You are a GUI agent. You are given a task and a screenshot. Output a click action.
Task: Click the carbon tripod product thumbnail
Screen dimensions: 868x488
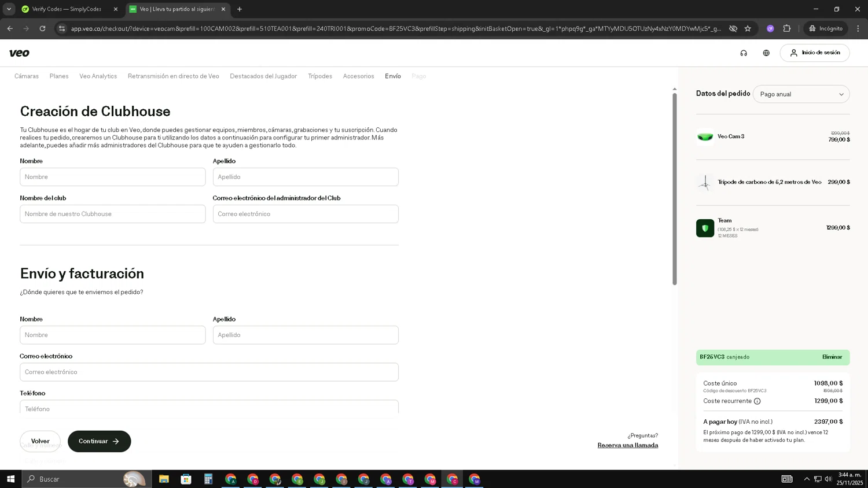705,183
